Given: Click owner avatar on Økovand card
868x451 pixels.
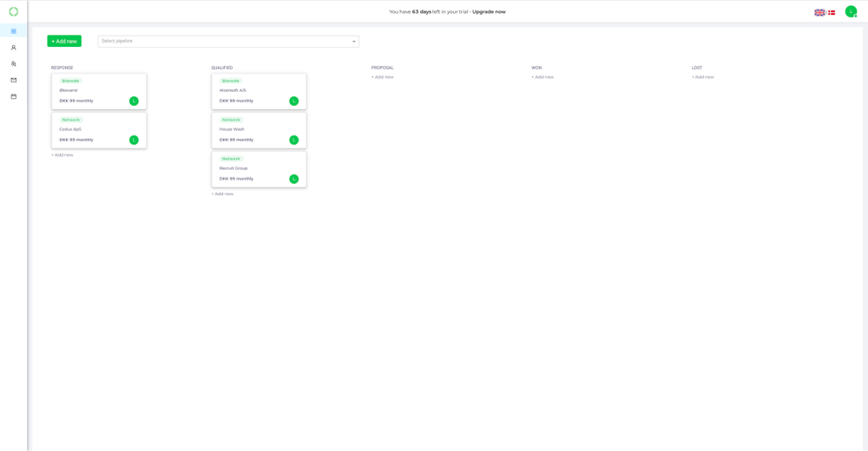Looking at the screenshot, I should tap(134, 101).
